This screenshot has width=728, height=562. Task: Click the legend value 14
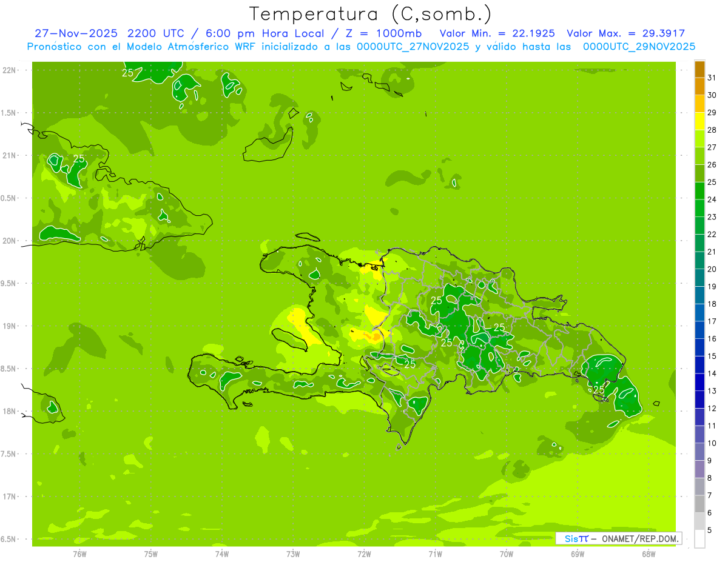coord(712,373)
